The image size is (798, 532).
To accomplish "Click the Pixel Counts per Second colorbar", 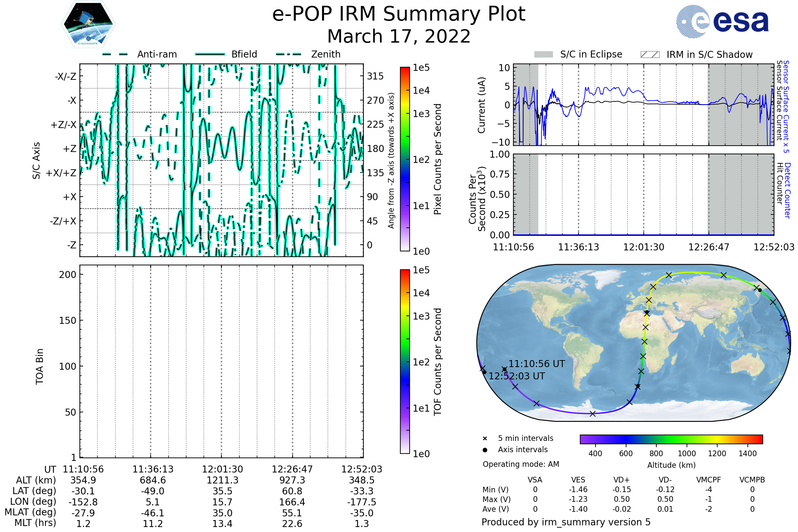I will pyautogui.click(x=405, y=159).
